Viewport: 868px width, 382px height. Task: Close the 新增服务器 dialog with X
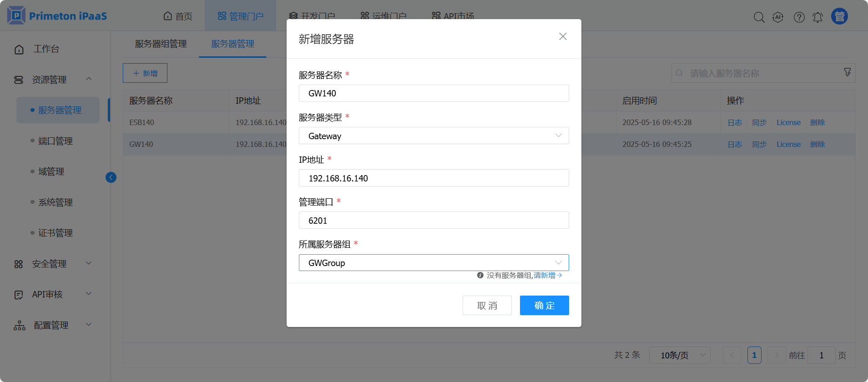[563, 36]
